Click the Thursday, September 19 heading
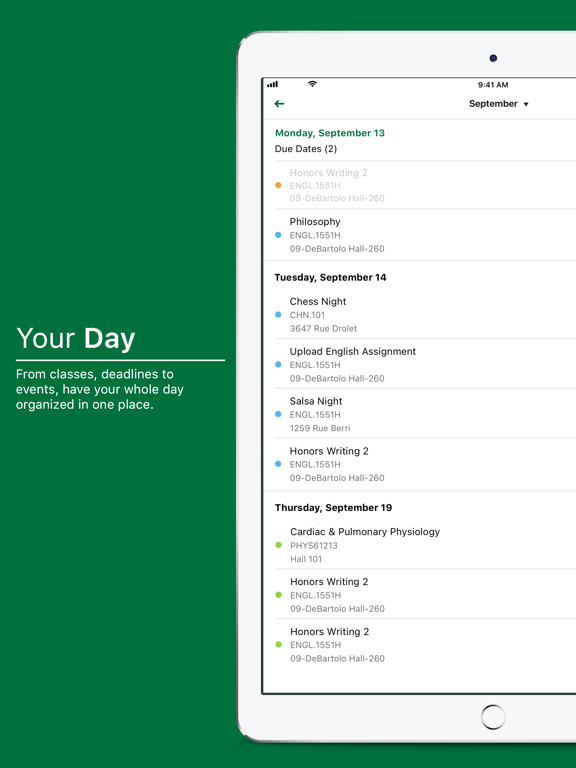The image size is (576, 768). pos(333,507)
